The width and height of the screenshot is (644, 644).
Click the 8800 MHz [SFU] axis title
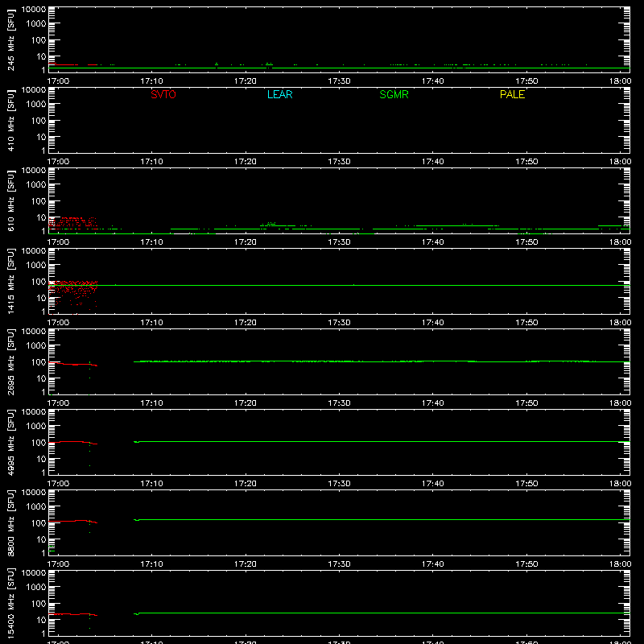[10, 522]
